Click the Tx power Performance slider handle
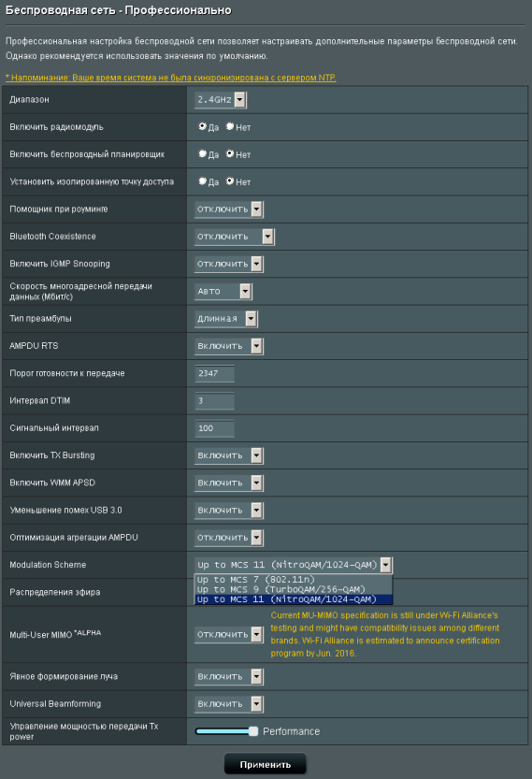The width and height of the screenshot is (532, 779). click(x=253, y=731)
